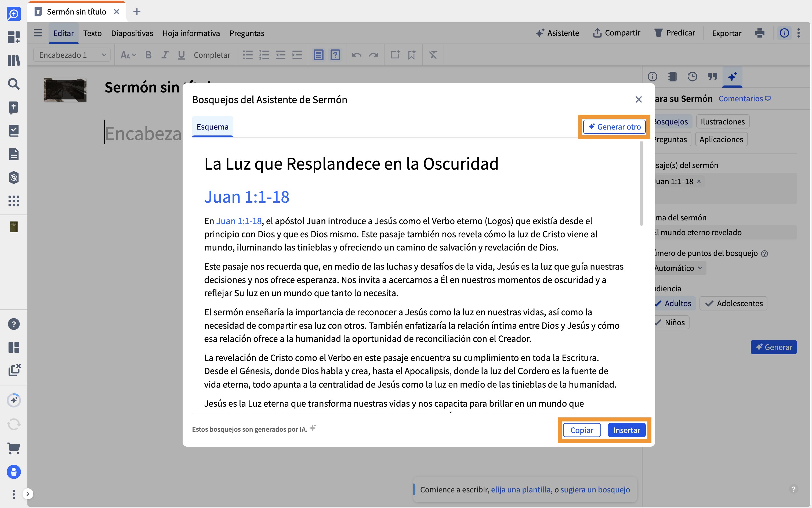Click the sync icon in sidebar

14,424
